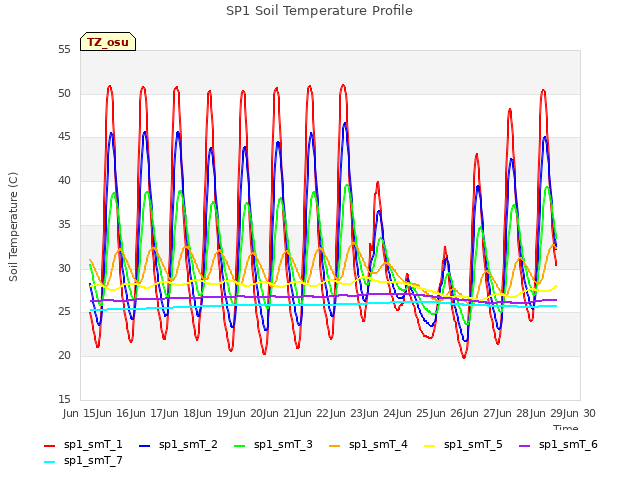Click the Jun 16 x-axis tick label

(114, 413)
